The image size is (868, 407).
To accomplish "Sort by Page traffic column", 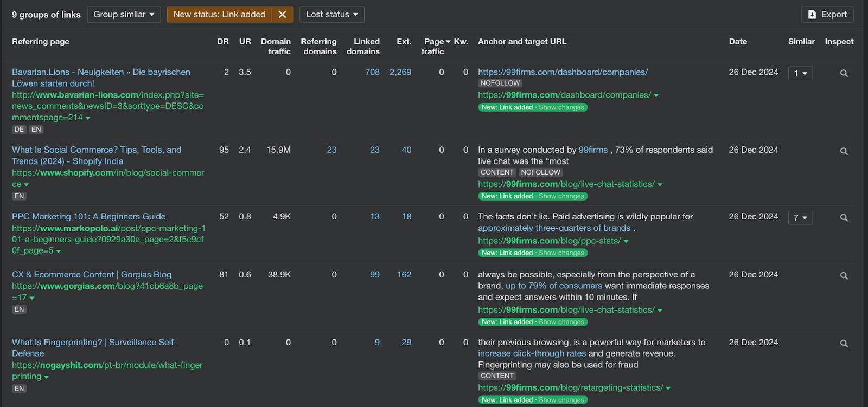I will pyautogui.click(x=436, y=46).
